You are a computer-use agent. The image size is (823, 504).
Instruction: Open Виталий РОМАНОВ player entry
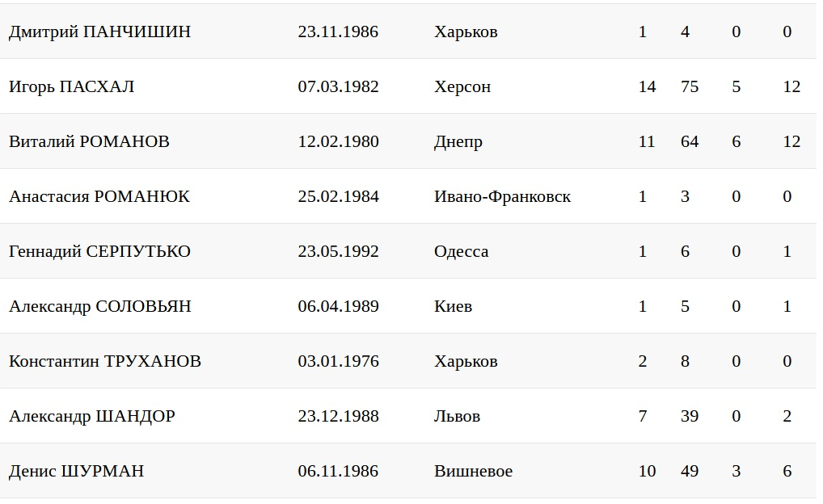click(x=89, y=142)
